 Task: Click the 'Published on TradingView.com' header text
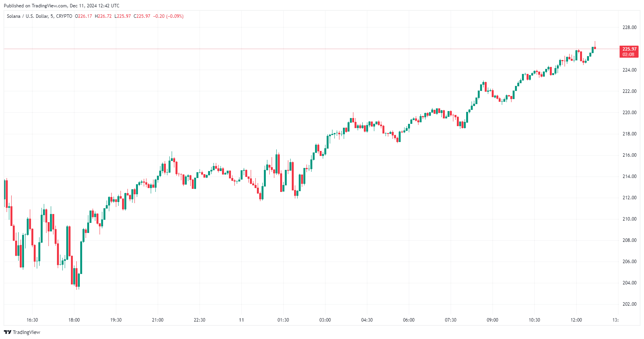36,6
